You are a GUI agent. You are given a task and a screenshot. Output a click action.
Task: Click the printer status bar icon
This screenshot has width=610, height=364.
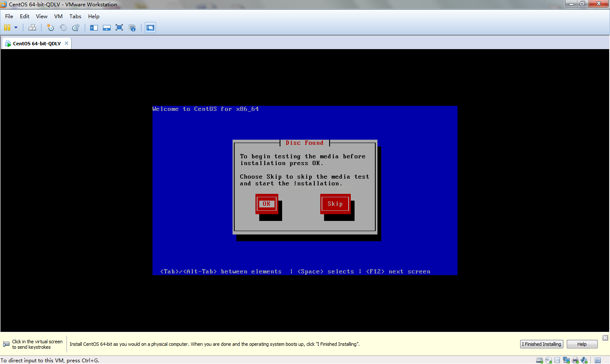[575, 361]
